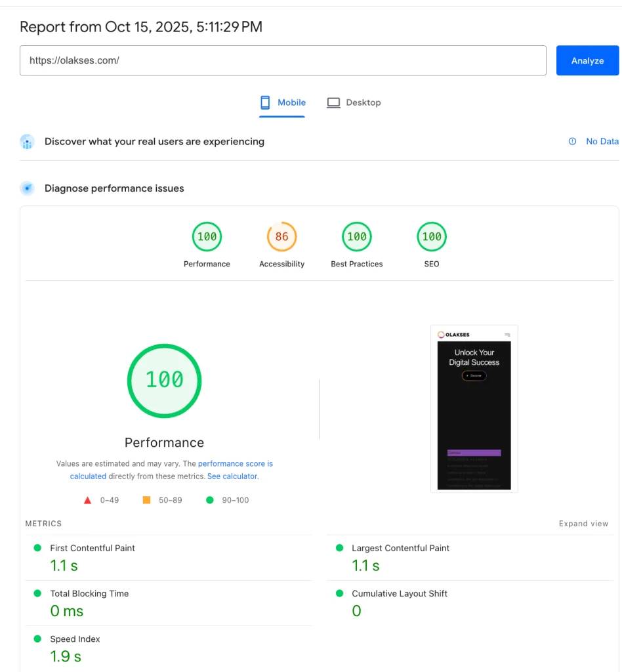Open the performance score is calculated link
Screen dimensions: 622x672
click(x=235, y=463)
